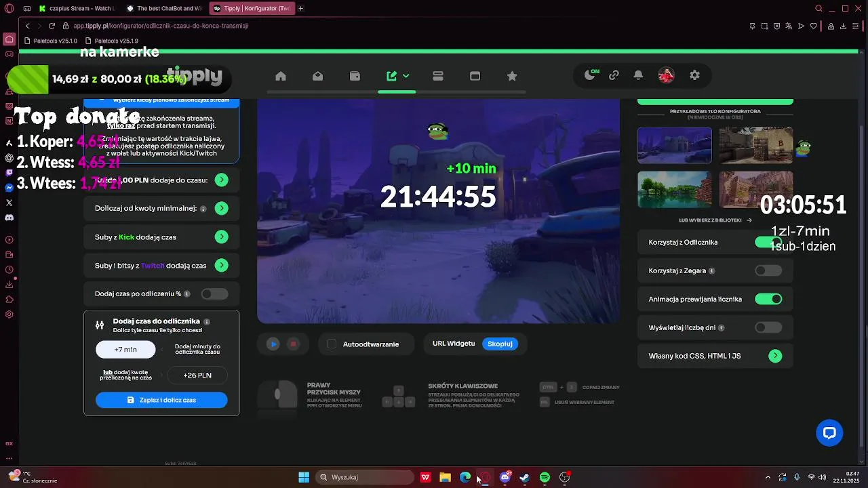868x488 pixels.
Task: Open the wallet icon in Tipply nav
Action: click(x=355, y=76)
